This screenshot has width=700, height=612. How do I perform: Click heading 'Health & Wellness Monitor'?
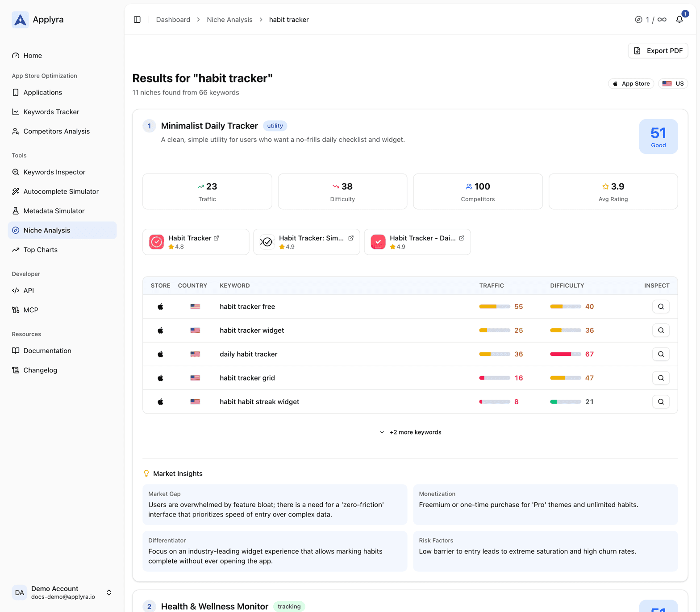pyautogui.click(x=215, y=607)
